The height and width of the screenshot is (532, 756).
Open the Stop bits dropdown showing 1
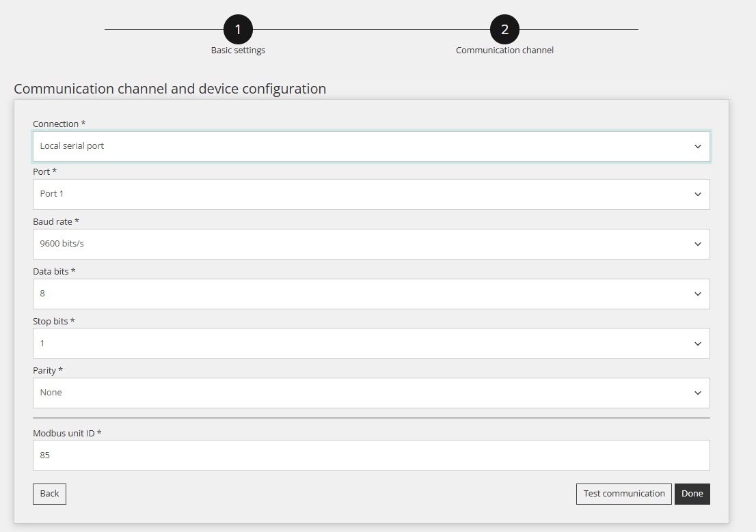371,343
